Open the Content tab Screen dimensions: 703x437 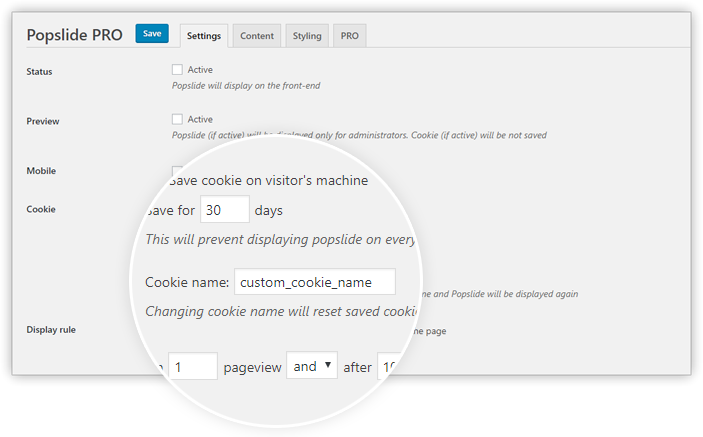pos(257,36)
